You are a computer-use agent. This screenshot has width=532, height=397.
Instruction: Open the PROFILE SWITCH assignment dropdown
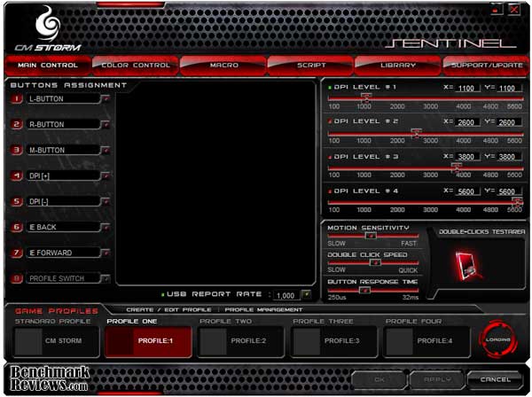tap(106, 278)
